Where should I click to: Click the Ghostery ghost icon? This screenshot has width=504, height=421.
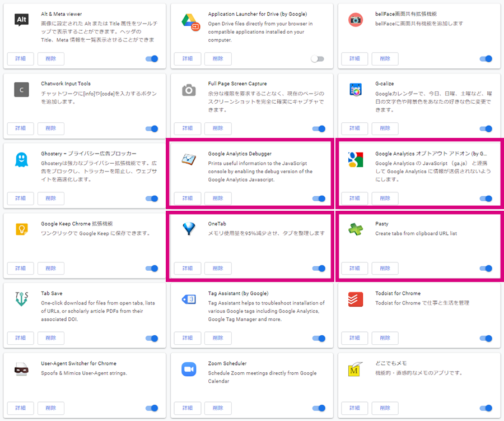pyautogui.click(x=21, y=160)
